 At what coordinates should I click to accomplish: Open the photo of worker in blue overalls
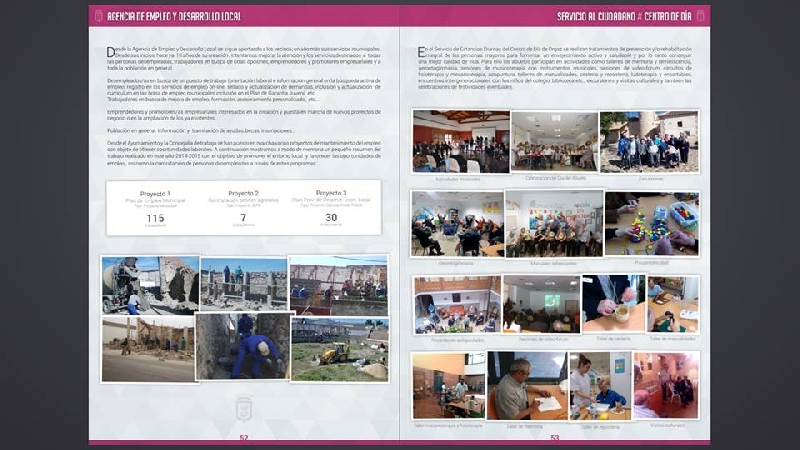tap(243, 346)
